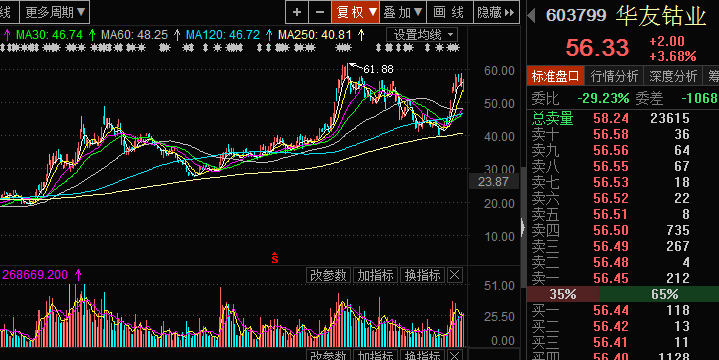719x360 pixels.
Task: Open the 复权 dropdown menu
Action: pyautogui.click(x=356, y=12)
